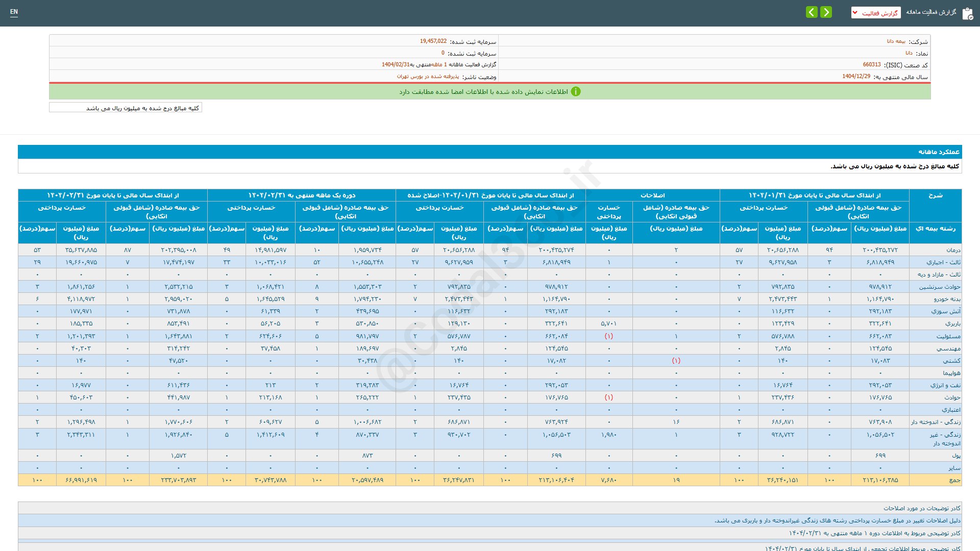The width and height of the screenshot is (980, 551).
Task: Click the green info icon in notification bar
Action: 576,92
